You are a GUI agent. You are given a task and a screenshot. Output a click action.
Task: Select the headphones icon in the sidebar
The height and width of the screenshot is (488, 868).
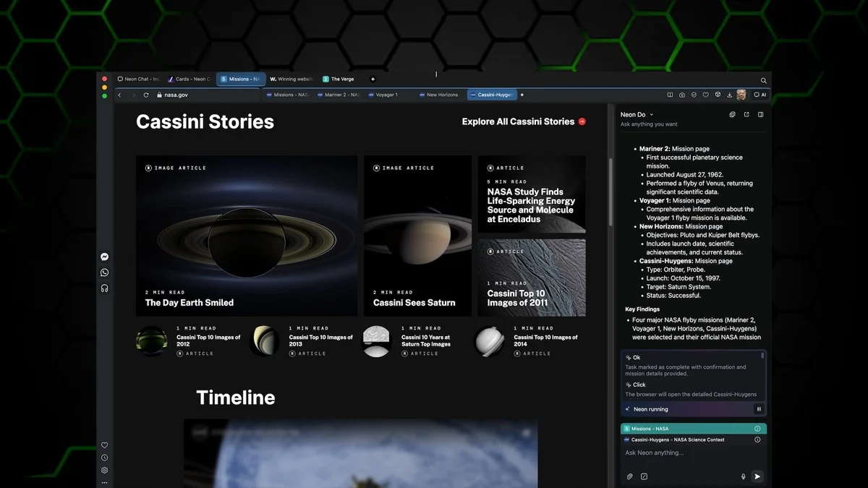(104, 288)
